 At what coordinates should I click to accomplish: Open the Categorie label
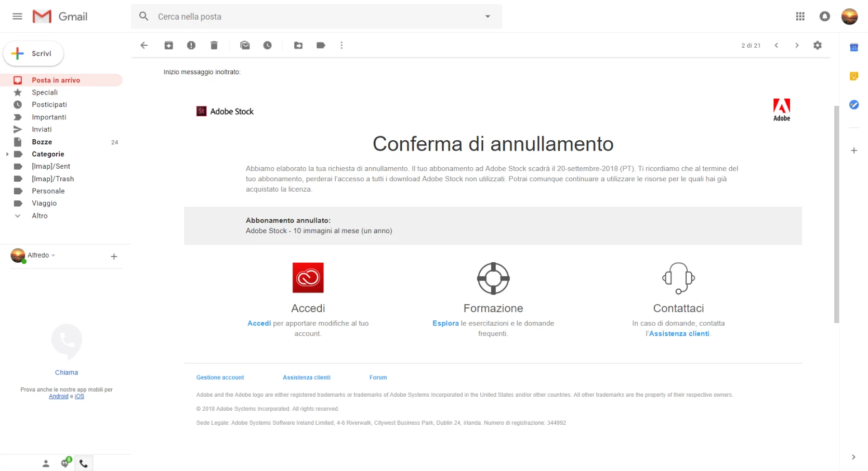48,154
